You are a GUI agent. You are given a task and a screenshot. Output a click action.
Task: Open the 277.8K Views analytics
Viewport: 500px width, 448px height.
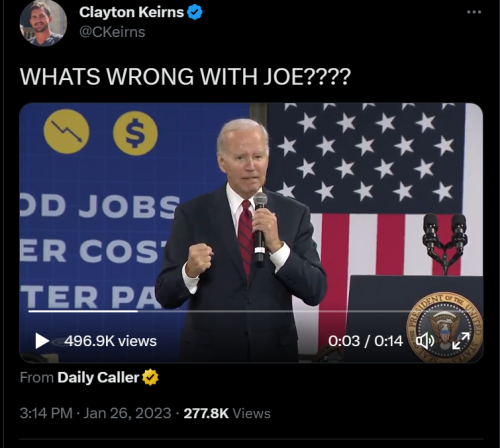227,413
